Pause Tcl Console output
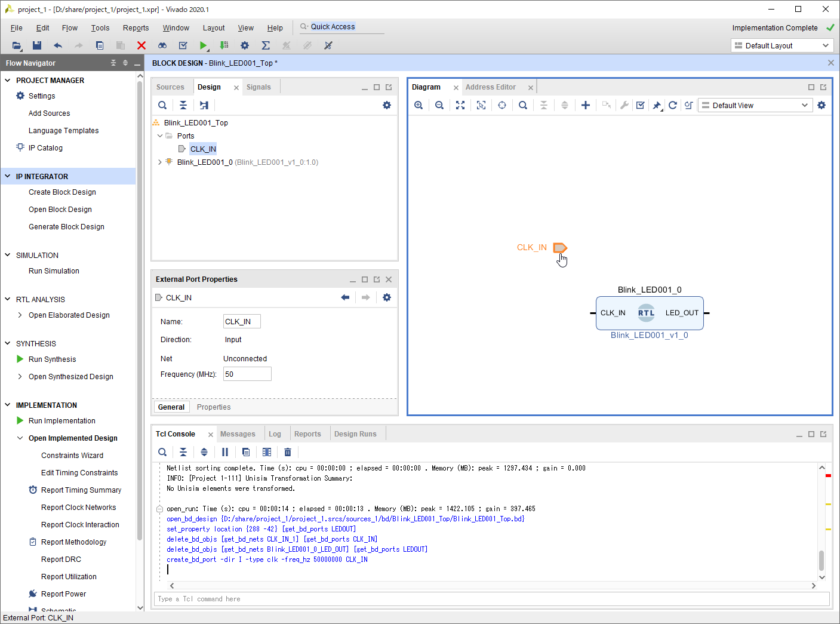The height and width of the screenshot is (624, 840). 225,452
